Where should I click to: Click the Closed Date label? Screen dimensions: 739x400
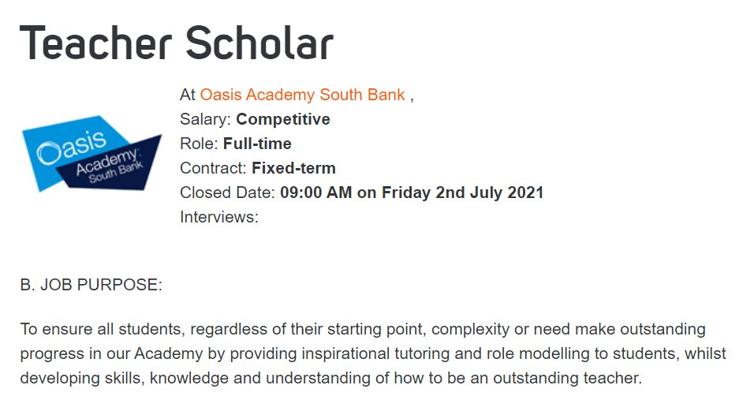tap(227, 193)
